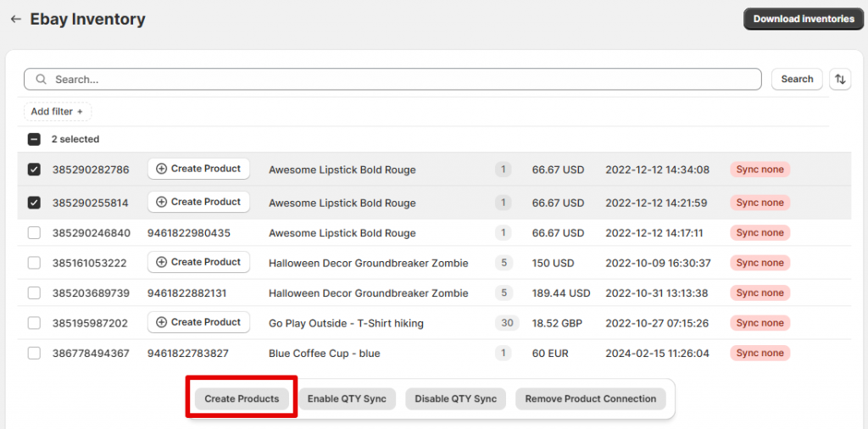Click the magnifier icon in the search bar
The image size is (868, 429).
click(x=41, y=79)
